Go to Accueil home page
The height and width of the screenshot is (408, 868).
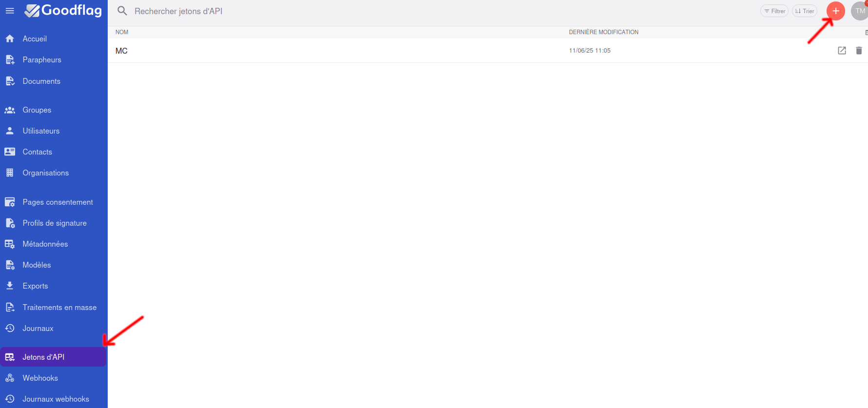coord(35,39)
